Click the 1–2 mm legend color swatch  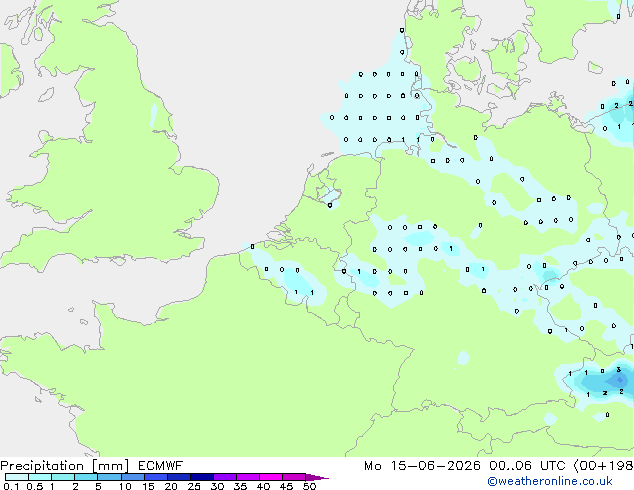63,477
